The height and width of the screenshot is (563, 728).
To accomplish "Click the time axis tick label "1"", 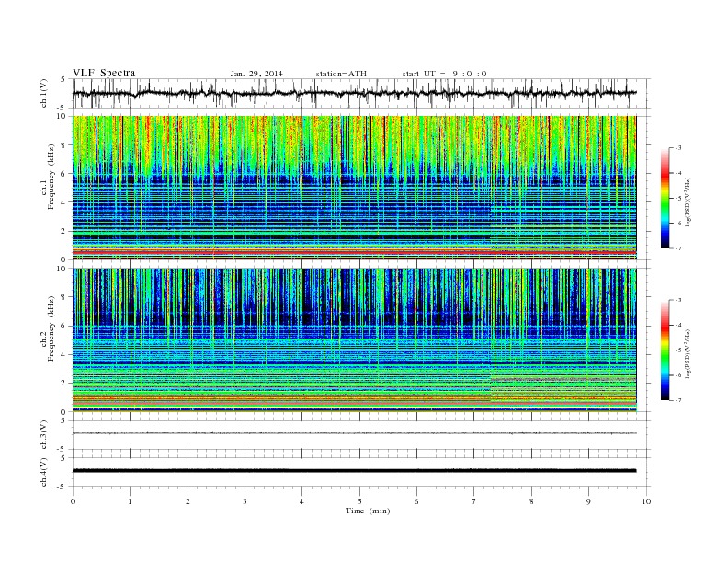I will coord(130,501).
